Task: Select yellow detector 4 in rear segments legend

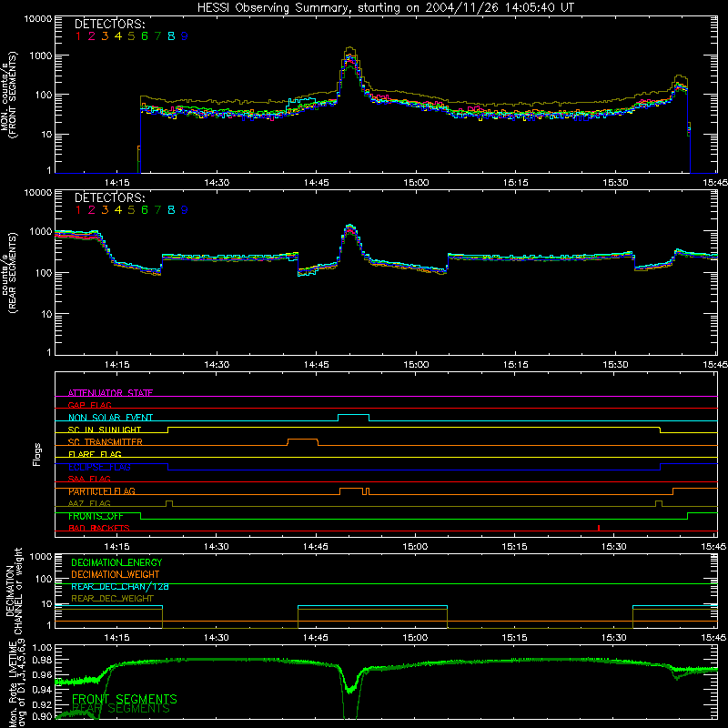Action: pos(118,210)
